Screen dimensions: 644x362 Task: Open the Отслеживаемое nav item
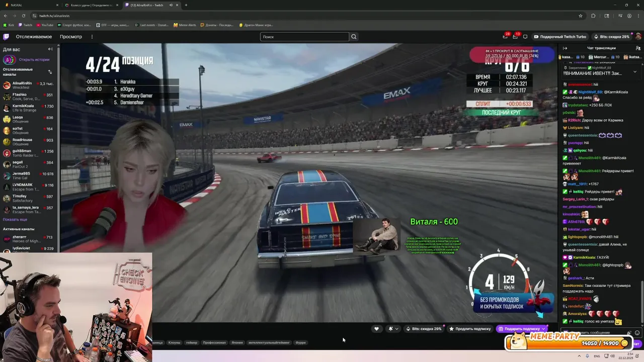[x=34, y=37]
